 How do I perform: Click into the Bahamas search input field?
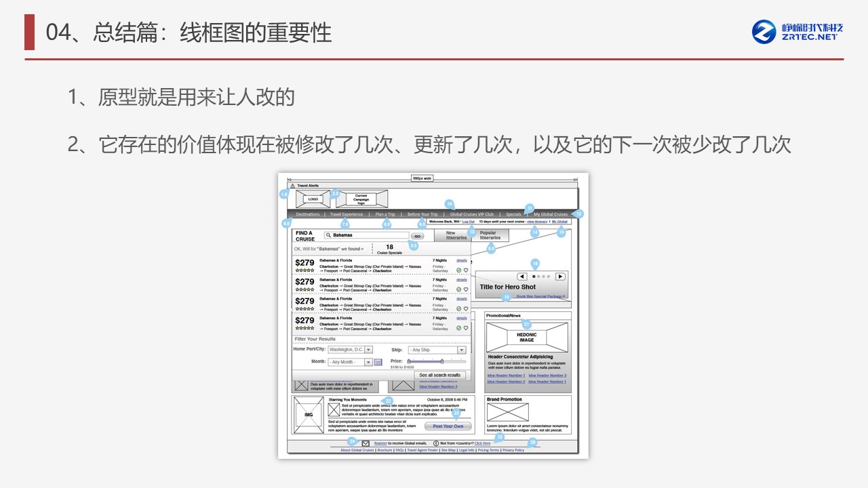tap(367, 235)
